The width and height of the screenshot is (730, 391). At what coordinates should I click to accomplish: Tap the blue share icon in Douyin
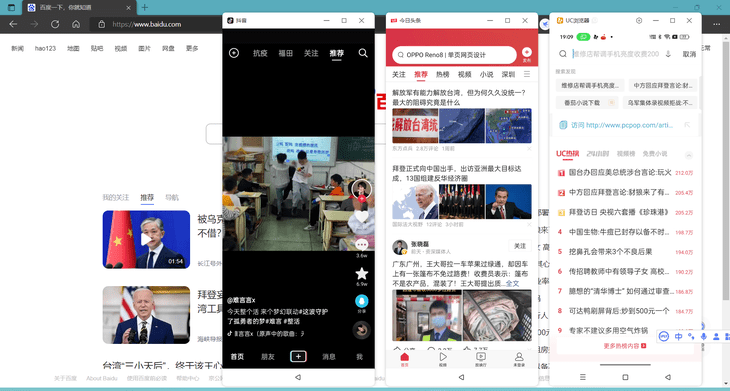click(x=362, y=301)
